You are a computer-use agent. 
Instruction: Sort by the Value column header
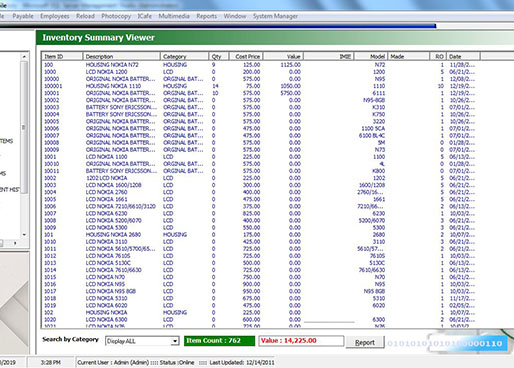tap(283, 56)
